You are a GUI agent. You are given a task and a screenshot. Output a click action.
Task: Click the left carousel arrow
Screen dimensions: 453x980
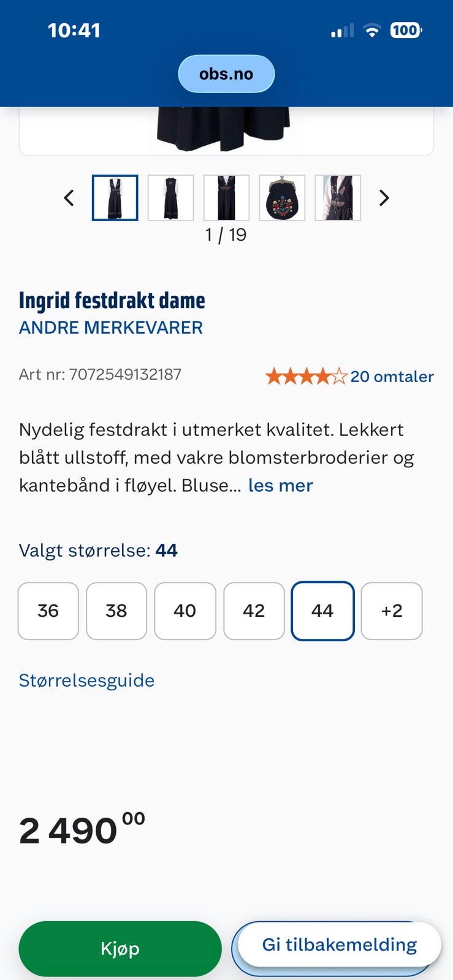coord(69,198)
